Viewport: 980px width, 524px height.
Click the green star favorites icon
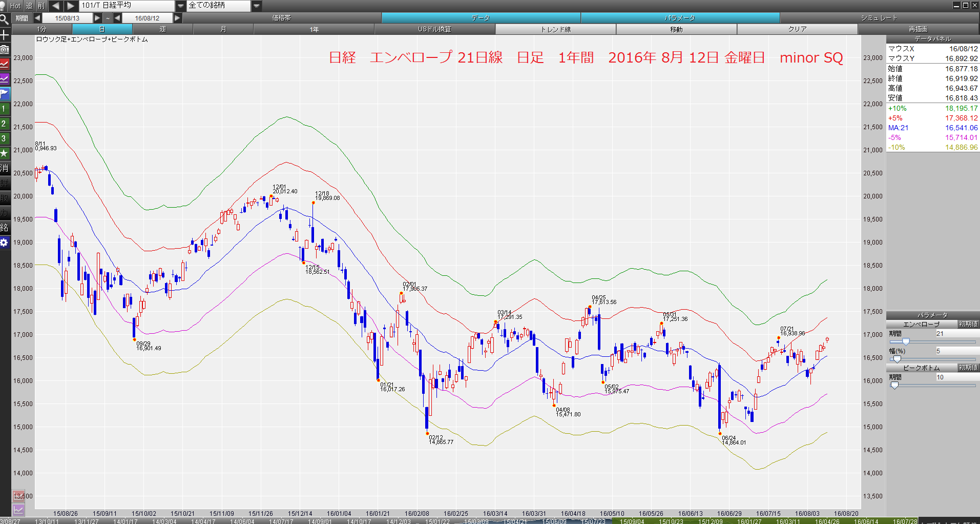[4, 153]
